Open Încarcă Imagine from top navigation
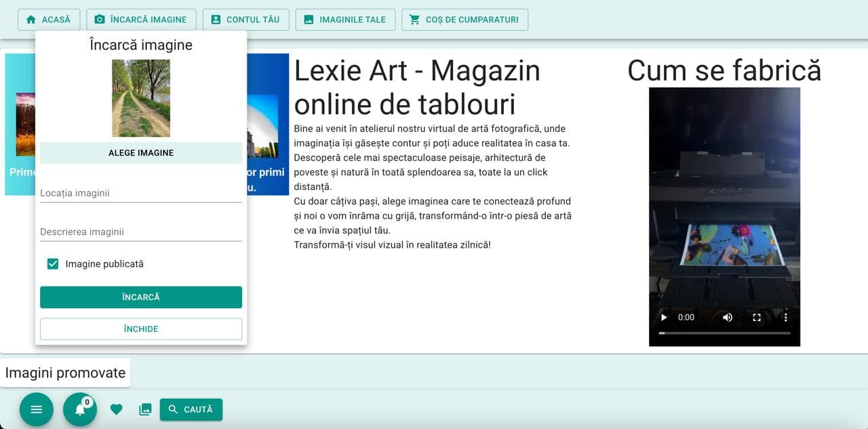The height and width of the screenshot is (429, 868). [141, 20]
